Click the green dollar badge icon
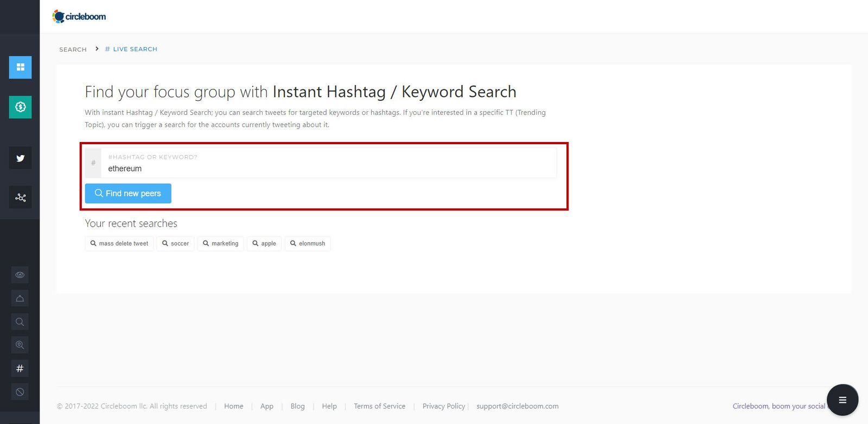 tap(20, 107)
